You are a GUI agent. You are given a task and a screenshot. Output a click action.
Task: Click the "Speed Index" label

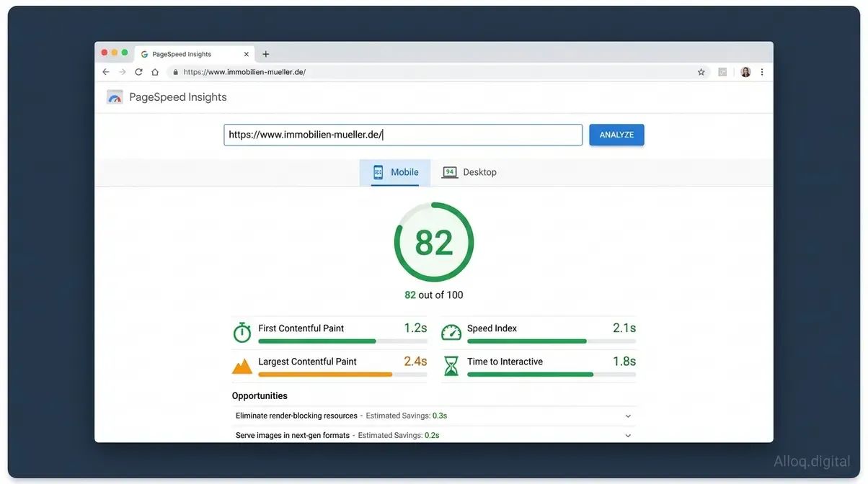492,328
